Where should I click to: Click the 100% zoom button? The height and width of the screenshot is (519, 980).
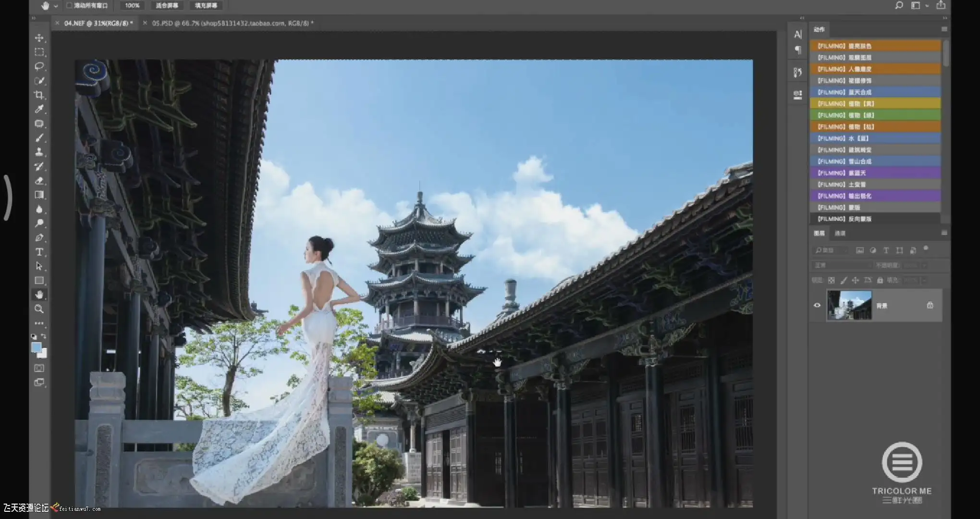tap(132, 5)
